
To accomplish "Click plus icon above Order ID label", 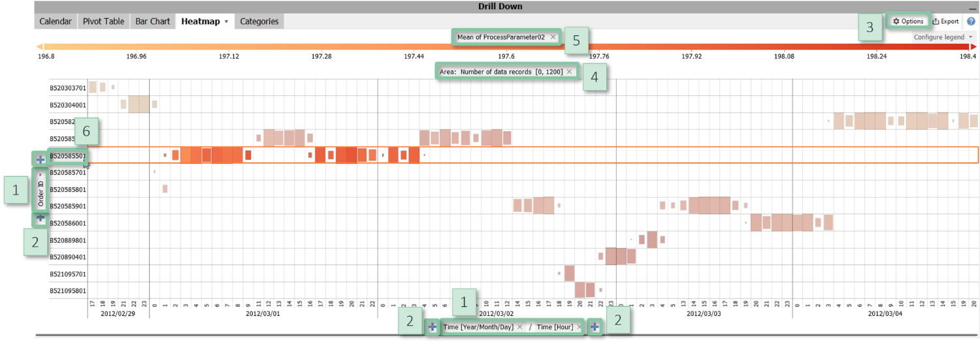I will click(x=41, y=159).
